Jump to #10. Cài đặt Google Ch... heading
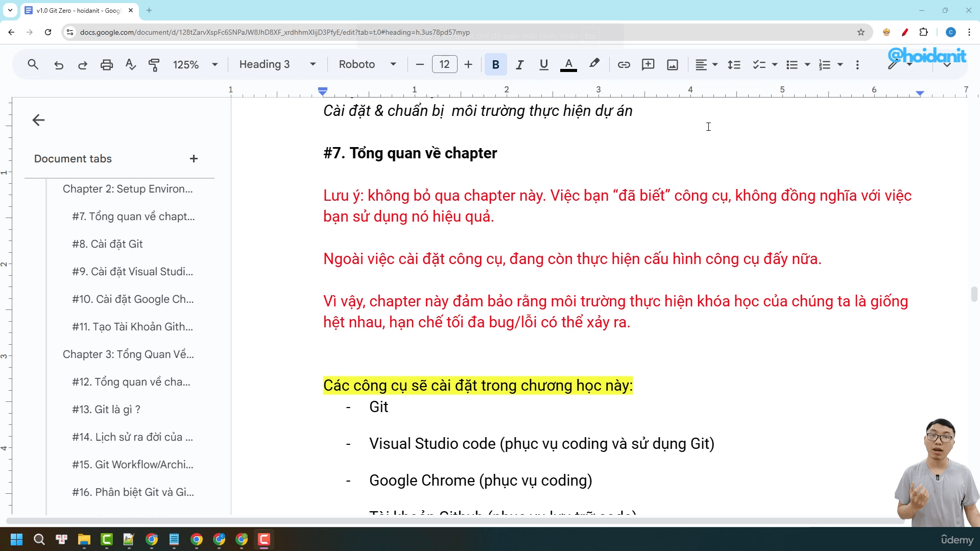 tap(133, 299)
